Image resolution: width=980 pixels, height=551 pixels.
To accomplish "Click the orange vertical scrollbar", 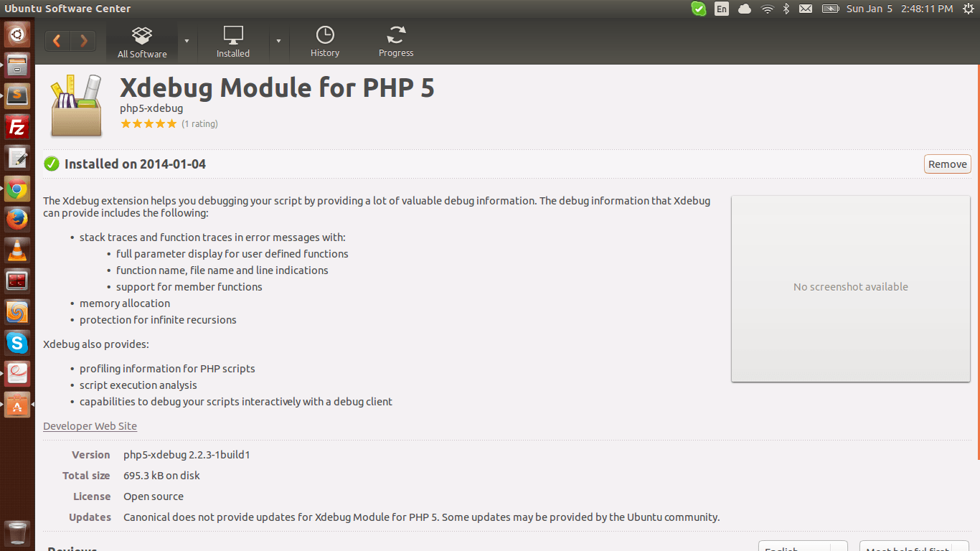I will point(978,263).
